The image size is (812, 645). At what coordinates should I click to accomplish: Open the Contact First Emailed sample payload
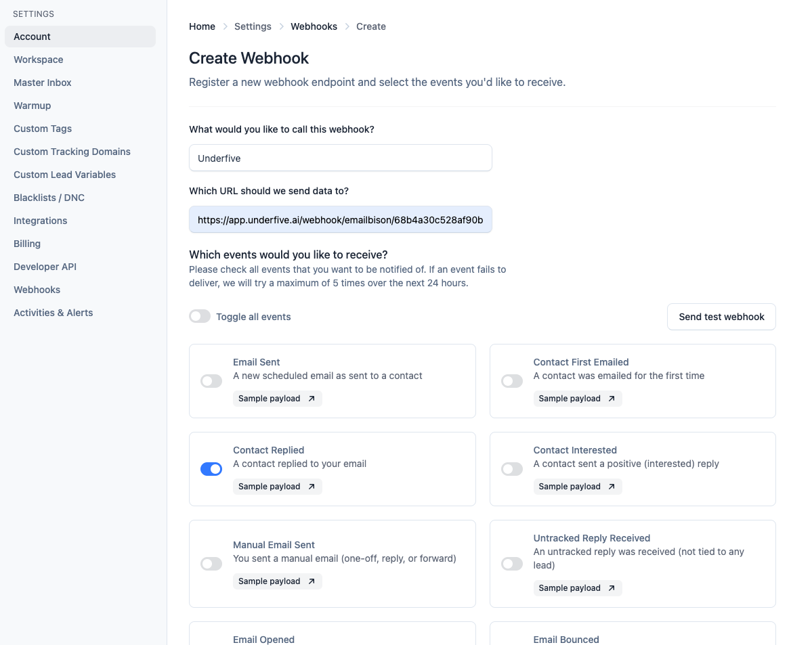click(578, 399)
